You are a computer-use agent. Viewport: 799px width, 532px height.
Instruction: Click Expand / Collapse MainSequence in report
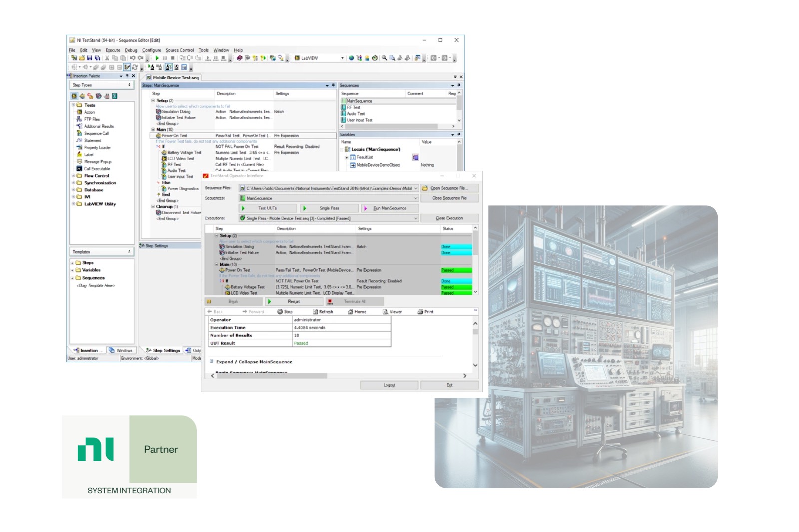(x=254, y=362)
